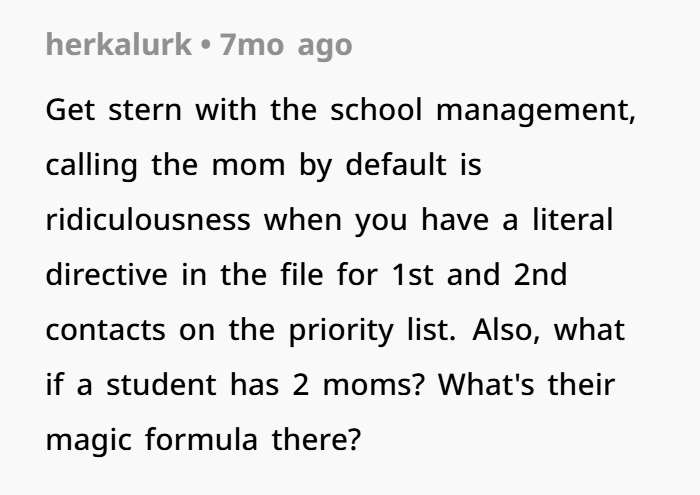Click the text '1st' in the comment
Image resolution: width=700 pixels, height=495 pixels.
tap(412, 275)
